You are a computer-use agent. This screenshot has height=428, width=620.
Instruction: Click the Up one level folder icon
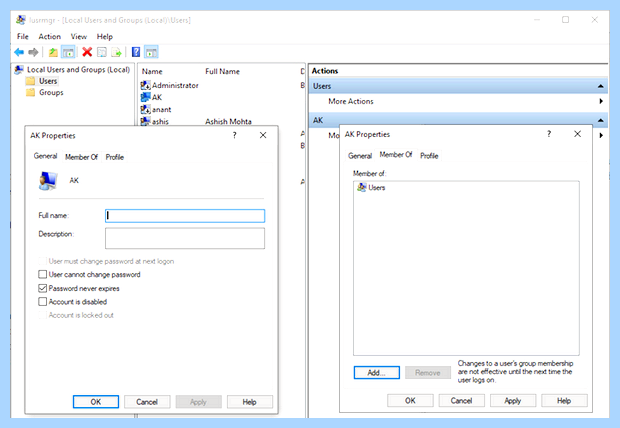point(53,52)
